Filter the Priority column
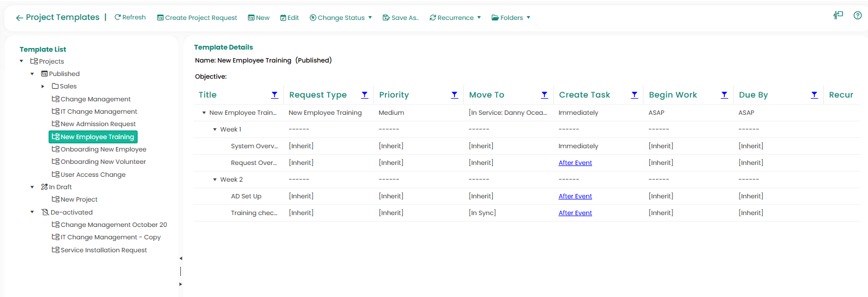The height and width of the screenshot is (297, 868). pos(455,95)
